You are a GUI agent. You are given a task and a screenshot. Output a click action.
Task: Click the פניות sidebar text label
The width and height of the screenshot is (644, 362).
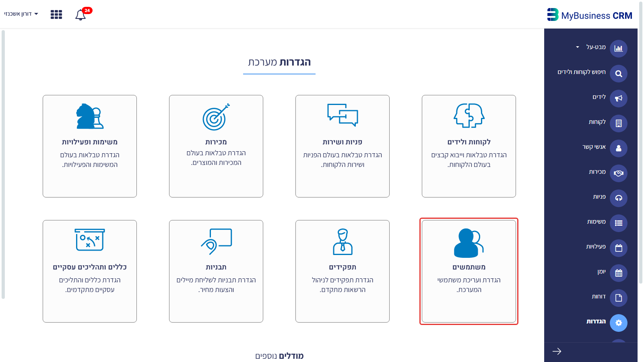(599, 197)
